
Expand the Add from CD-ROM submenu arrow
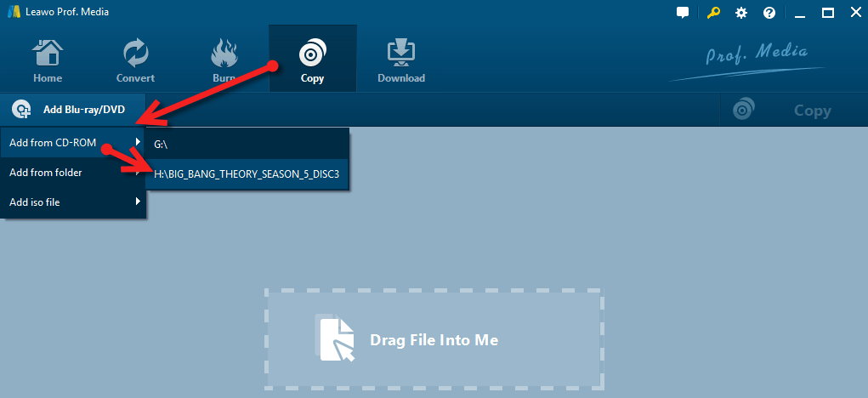click(x=138, y=142)
